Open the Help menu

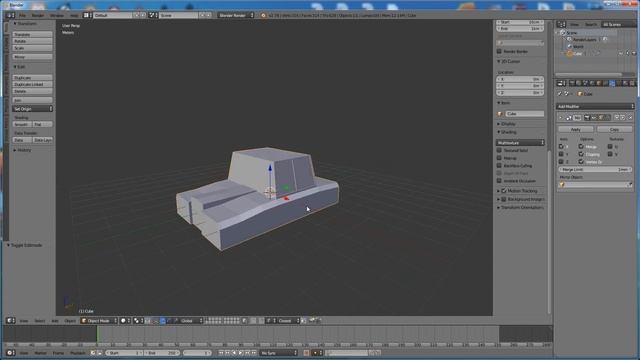pos(74,16)
